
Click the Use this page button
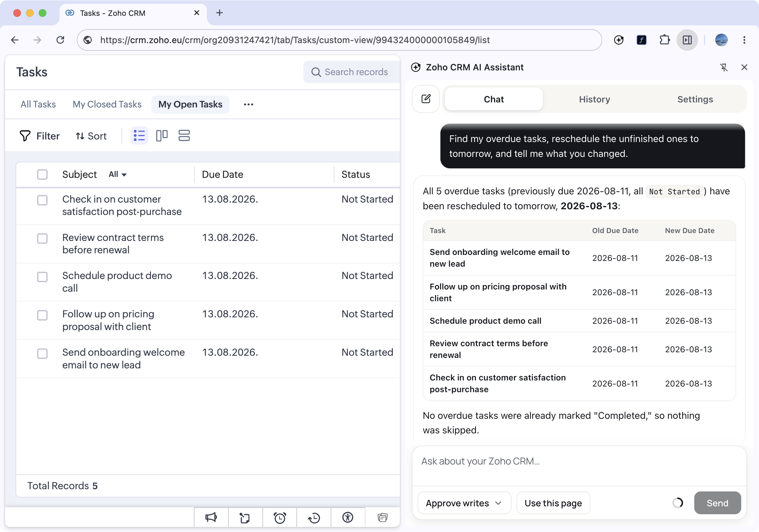[x=553, y=503]
